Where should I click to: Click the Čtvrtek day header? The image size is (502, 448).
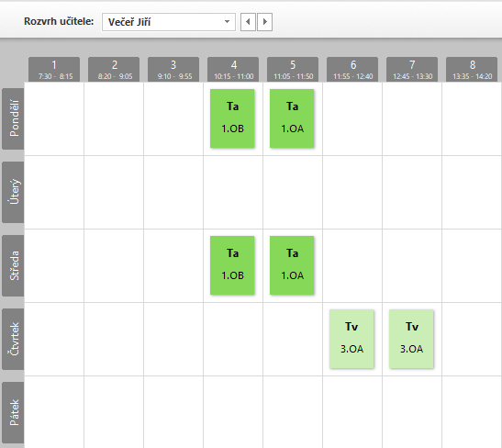(13, 339)
